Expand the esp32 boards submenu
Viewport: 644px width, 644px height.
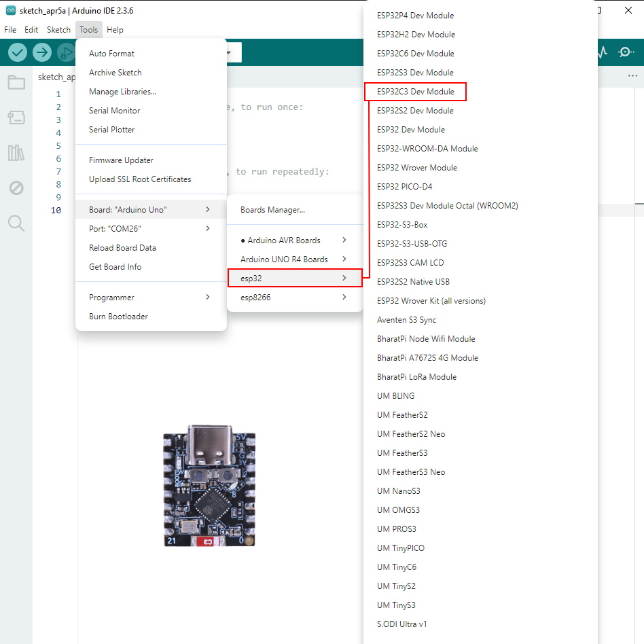pos(295,278)
